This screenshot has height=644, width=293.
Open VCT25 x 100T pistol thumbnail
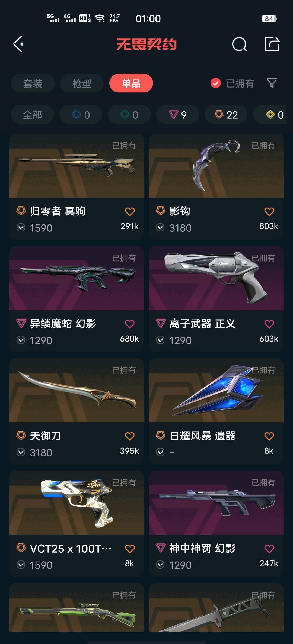click(77, 503)
